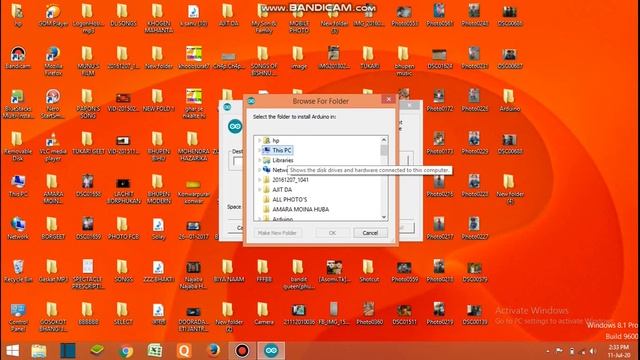Select the MOHENDRA HAZARIKA desktop folder
Viewport: 640px width, 360px height.
(193, 146)
